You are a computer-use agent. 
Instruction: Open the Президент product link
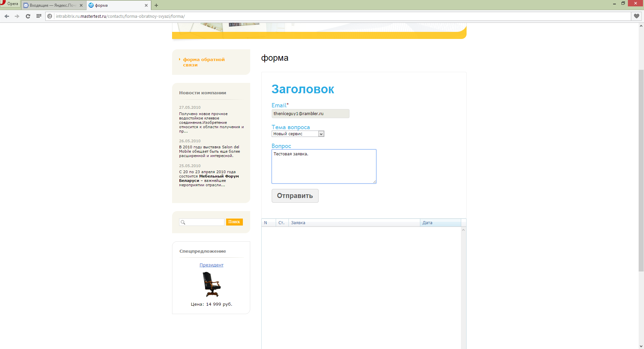pos(211,265)
